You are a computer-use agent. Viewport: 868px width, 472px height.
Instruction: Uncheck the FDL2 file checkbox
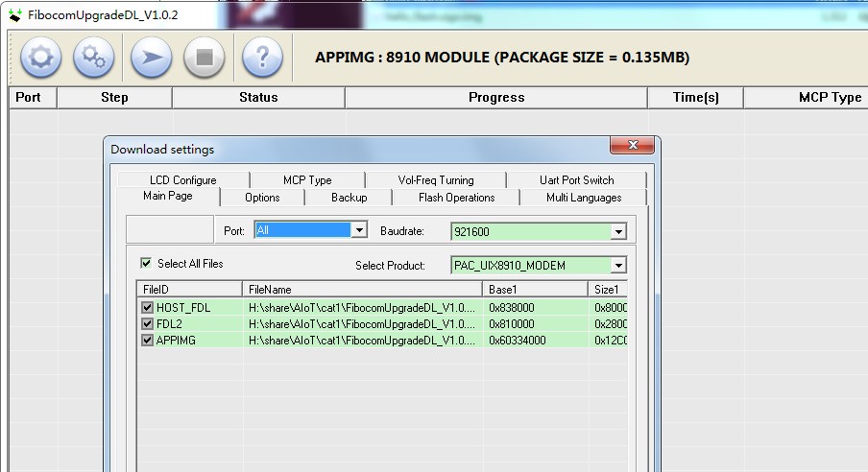(x=147, y=323)
